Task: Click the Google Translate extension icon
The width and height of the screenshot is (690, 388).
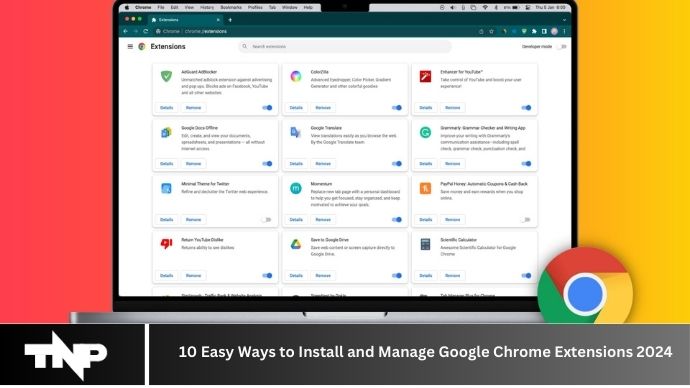Action: coord(296,132)
